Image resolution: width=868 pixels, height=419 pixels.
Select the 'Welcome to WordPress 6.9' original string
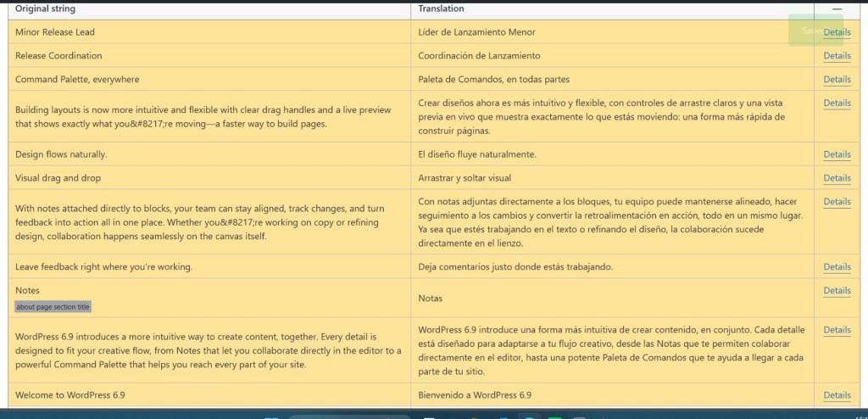point(70,396)
